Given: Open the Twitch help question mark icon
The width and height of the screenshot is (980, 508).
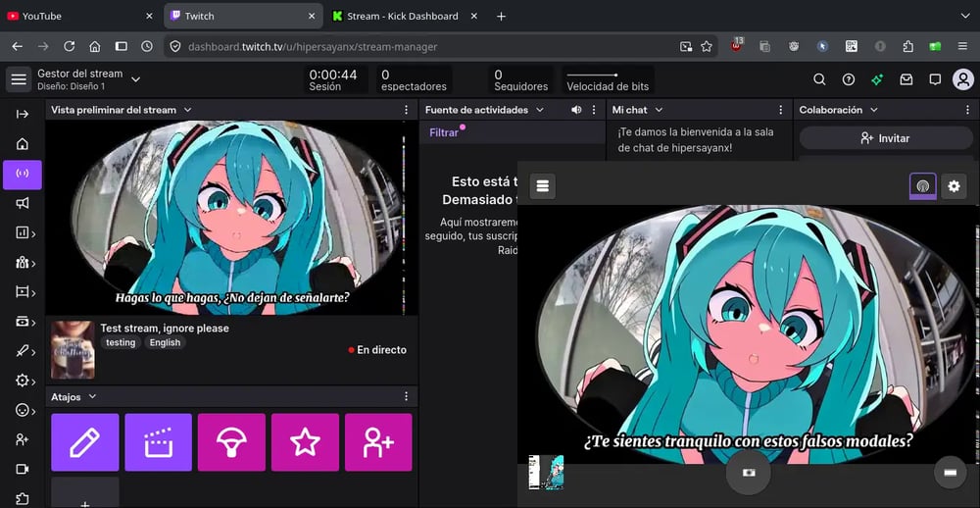Looking at the screenshot, I should pos(848,79).
